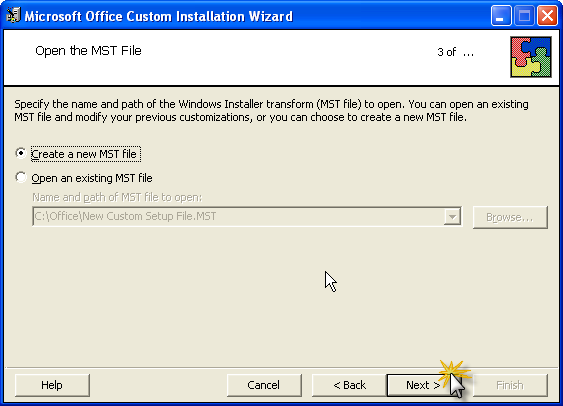The width and height of the screenshot is (563, 406).
Task: Click the disabled Finish button
Action: [510, 385]
